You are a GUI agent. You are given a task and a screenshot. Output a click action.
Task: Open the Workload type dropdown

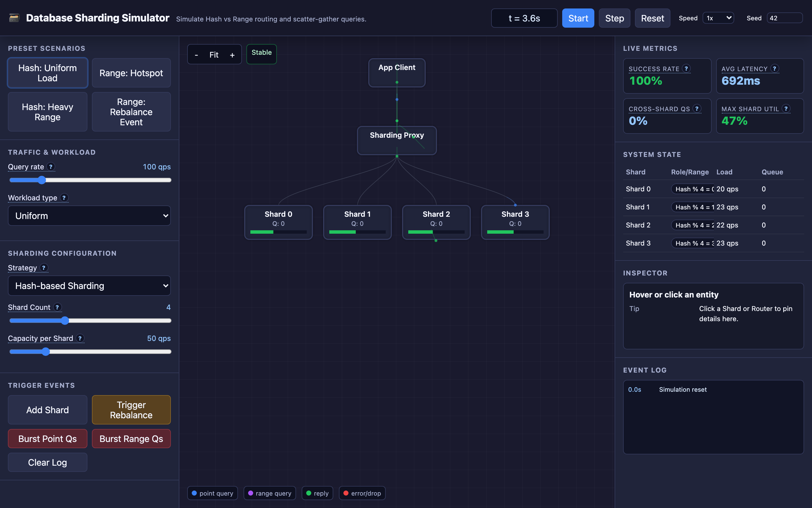click(x=89, y=216)
